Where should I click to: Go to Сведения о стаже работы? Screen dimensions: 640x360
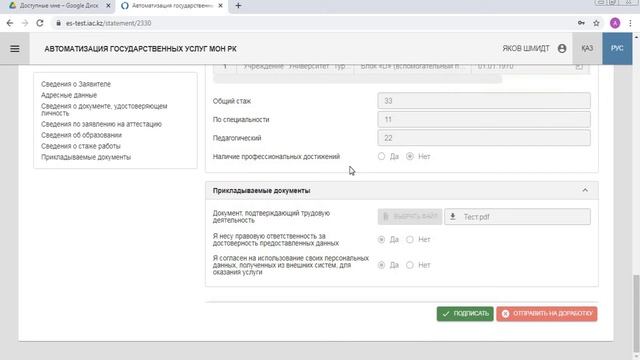(81, 146)
